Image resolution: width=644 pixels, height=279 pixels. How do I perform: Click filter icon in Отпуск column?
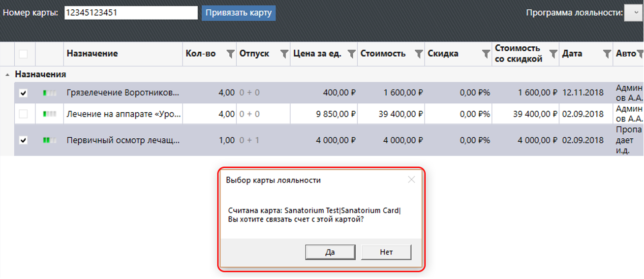(284, 54)
